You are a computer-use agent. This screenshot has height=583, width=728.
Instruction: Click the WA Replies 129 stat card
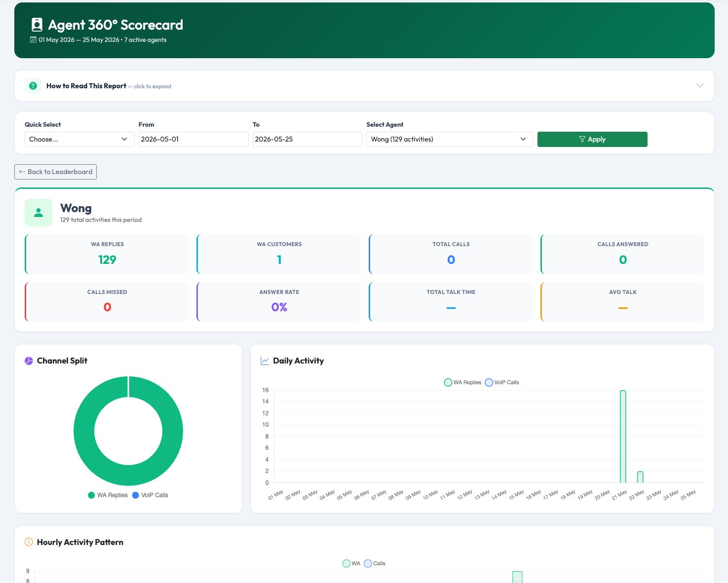click(107, 254)
